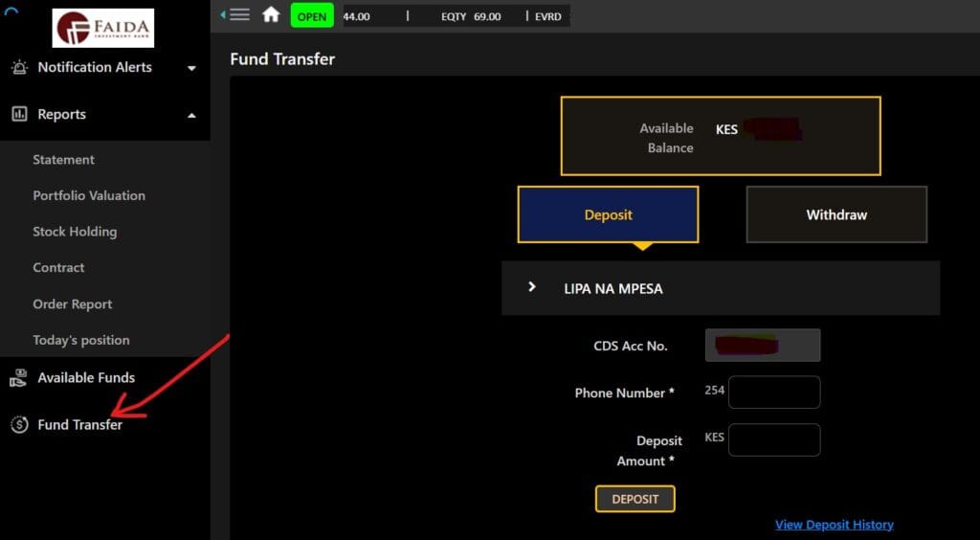Screen dimensions: 980x540
Task: Expand the LIPA NA MPESA chevron
Action: pos(532,287)
